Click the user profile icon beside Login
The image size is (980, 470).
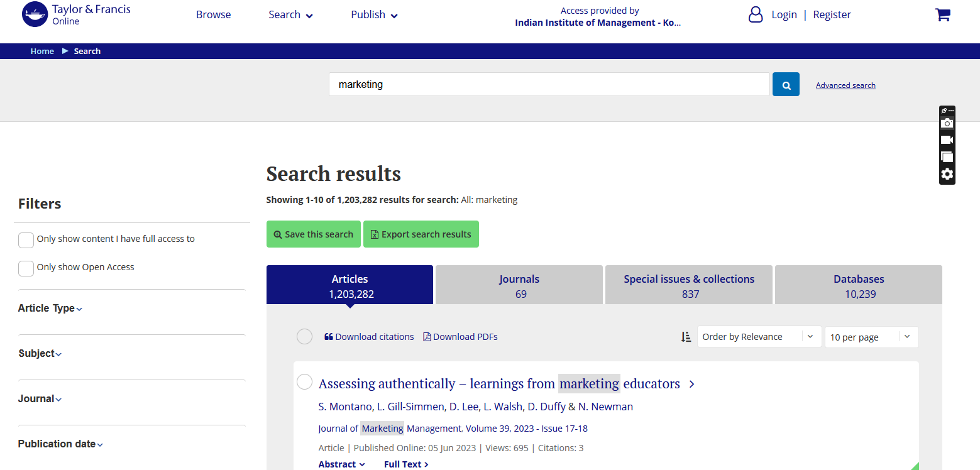[756, 14]
